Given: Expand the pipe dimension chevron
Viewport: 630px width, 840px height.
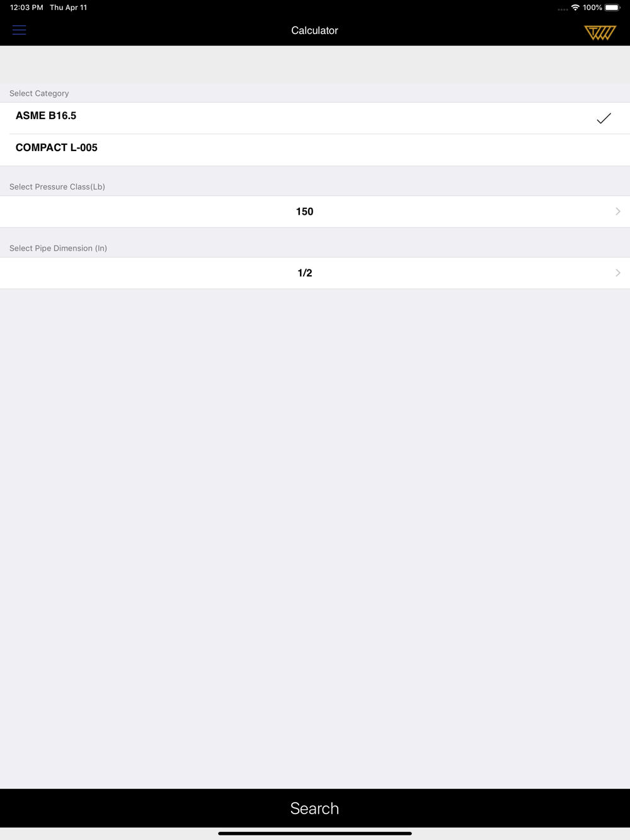Looking at the screenshot, I should pyautogui.click(x=617, y=273).
